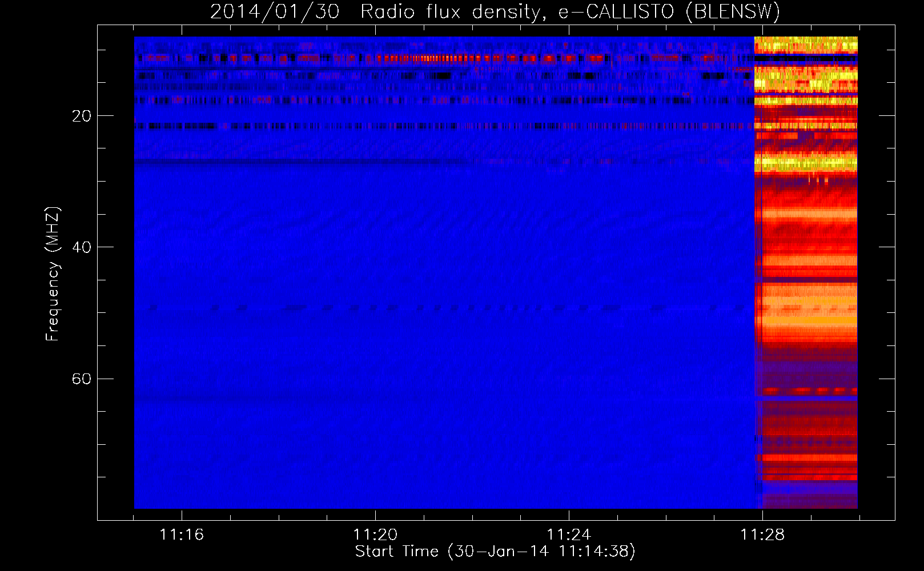Click the 11:28 time tick label
This screenshot has height=571, width=924.
[x=762, y=534]
